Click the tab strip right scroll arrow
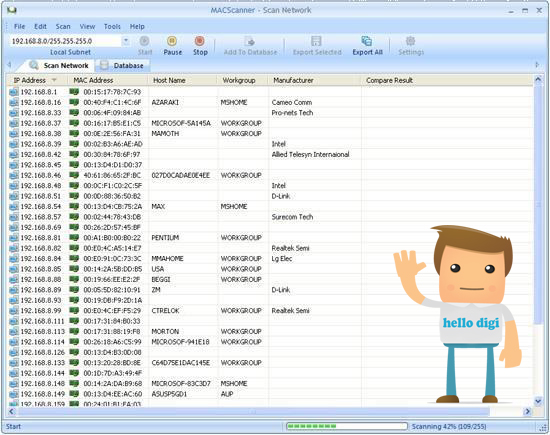 [537, 65]
